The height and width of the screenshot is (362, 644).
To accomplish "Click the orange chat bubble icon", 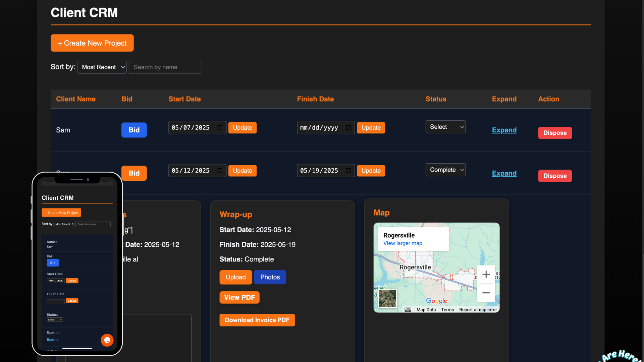I will [x=107, y=340].
